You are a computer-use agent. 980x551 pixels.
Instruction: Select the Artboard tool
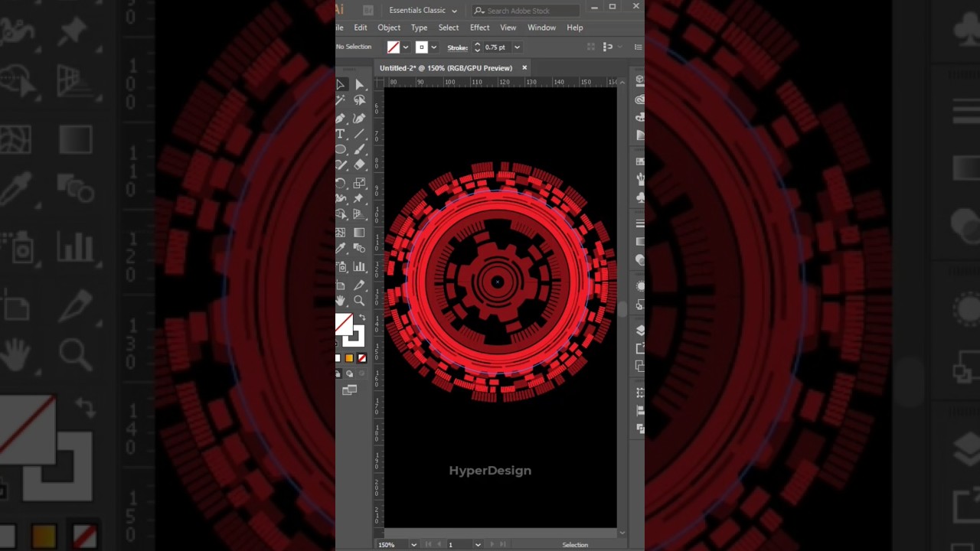(x=341, y=285)
